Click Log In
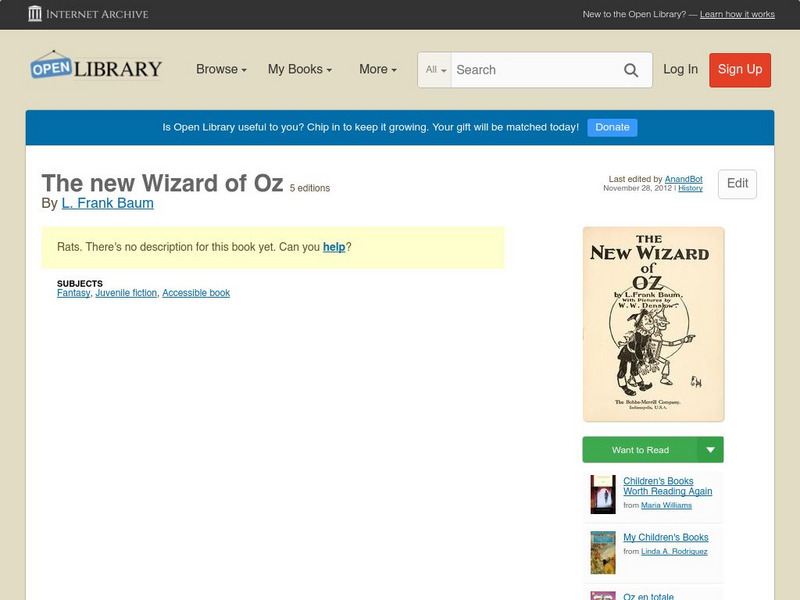The image size is (800, 600). click(679, 70)
